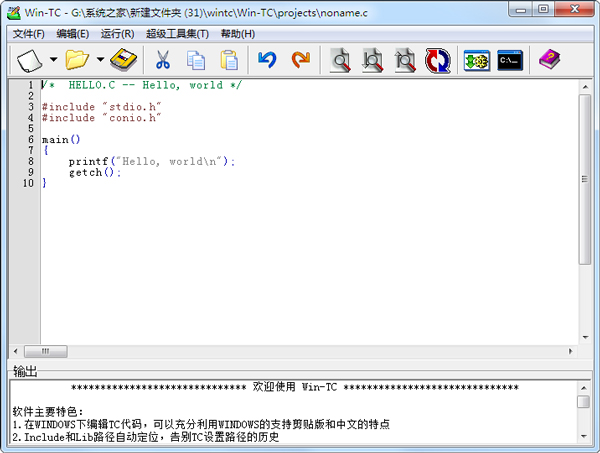The height and width of the screenshot is (453, 600).
Task: Click the compile gears icon
Action: (x=477, y=60)
